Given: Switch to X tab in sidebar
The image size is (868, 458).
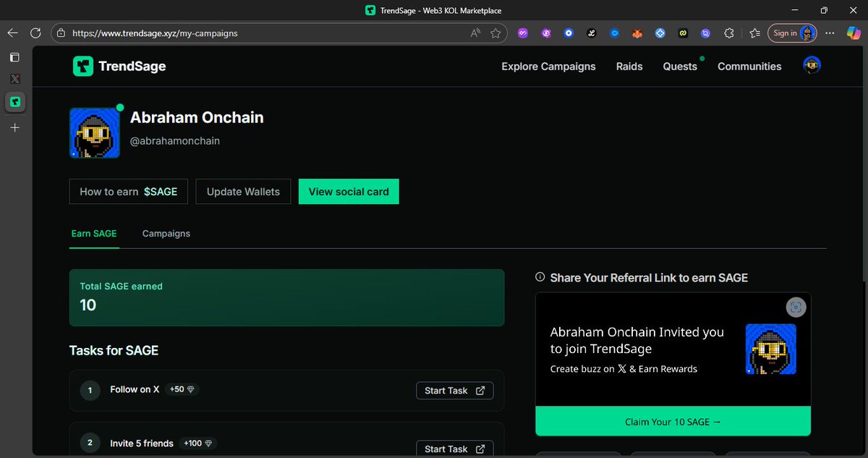Looking at the screenshot, I should point(15,79).
